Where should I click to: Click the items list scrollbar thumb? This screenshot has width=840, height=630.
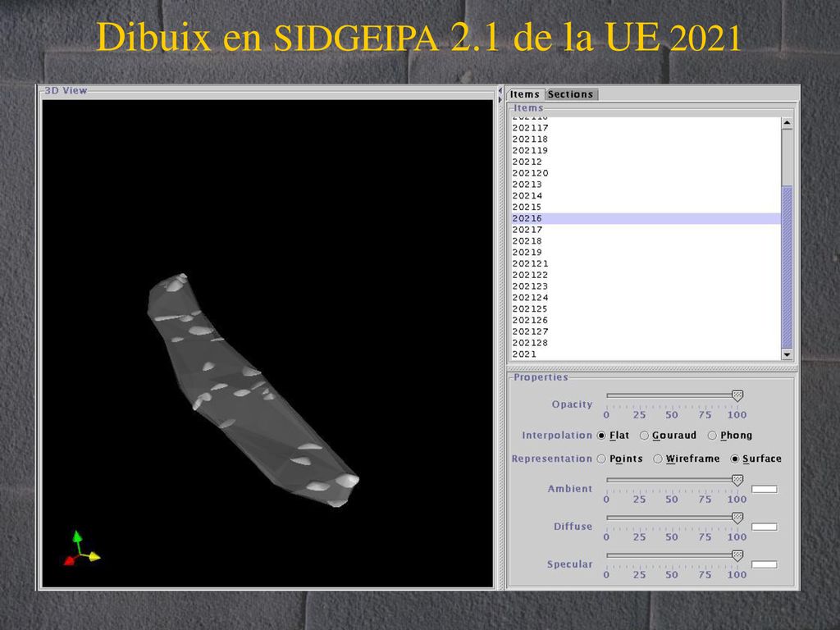787,267
